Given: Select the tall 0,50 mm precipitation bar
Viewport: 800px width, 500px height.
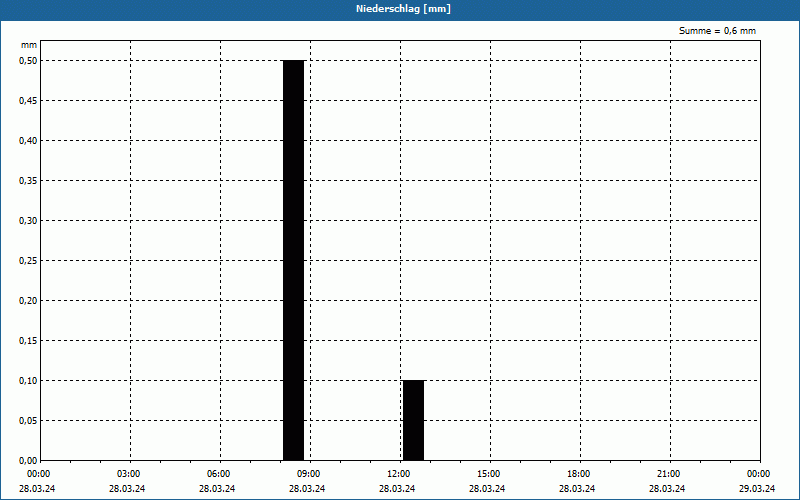Looking at the screenshot, I should tap(294, 260).
